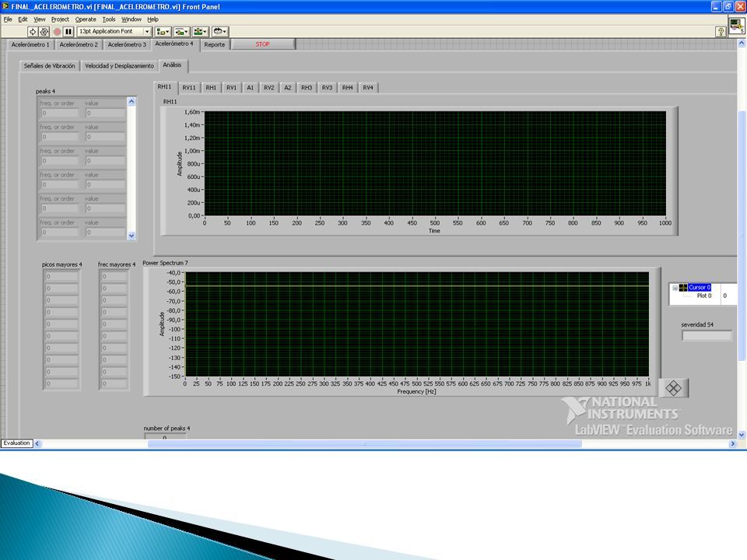Click the yellow cursor line in Power Spectrum 7
Screen dimensions: 747x560
tap(417, 286)
